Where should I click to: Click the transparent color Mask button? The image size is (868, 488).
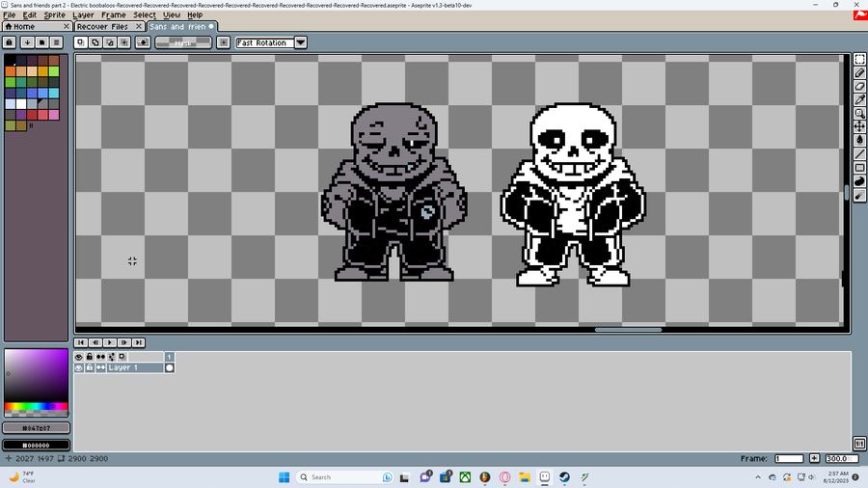pos(183,42)
